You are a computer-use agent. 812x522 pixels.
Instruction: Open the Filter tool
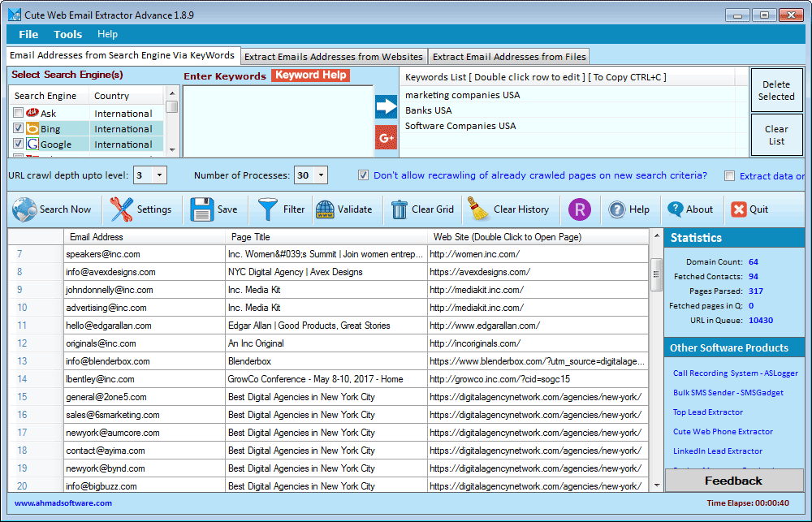click(x=279, y=209)
